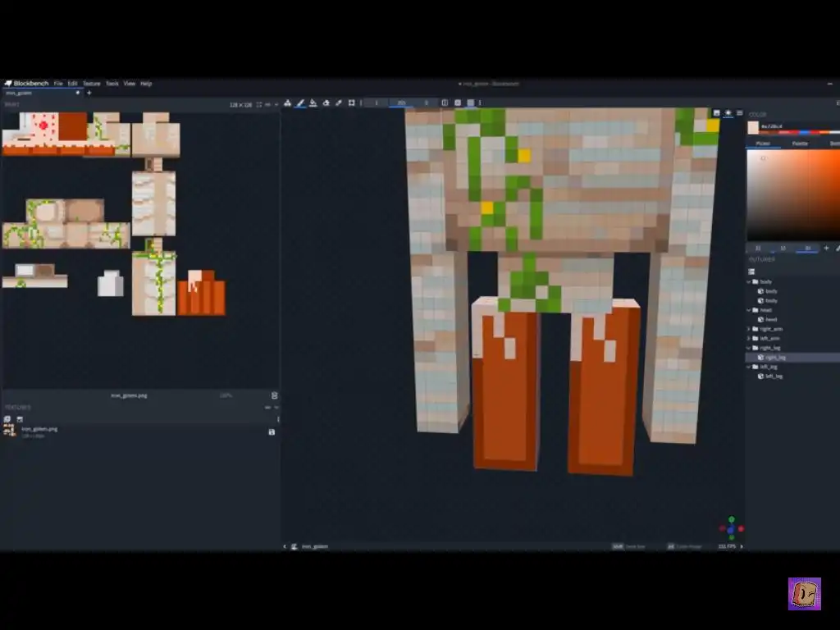Viewport: 840px width, 630px height.
Task: Open the Texture menu
Action: pos(92,84)
